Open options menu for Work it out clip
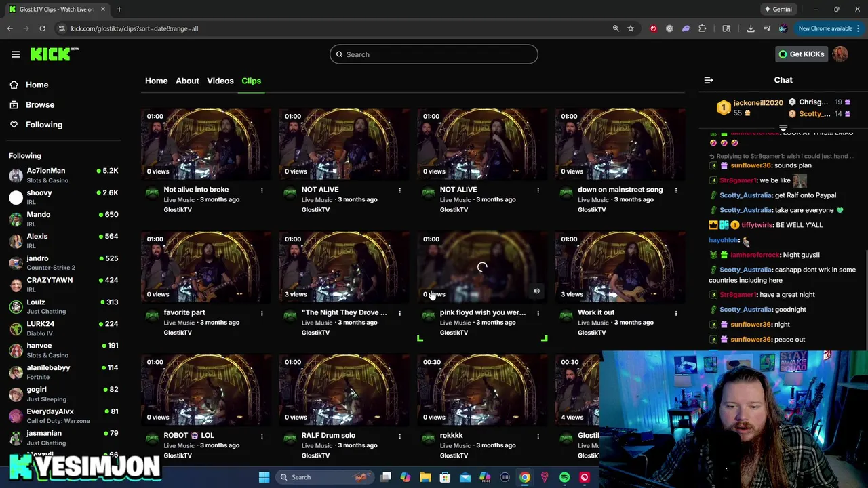Screen dimensions: 868x488 [x=675, y=313]
